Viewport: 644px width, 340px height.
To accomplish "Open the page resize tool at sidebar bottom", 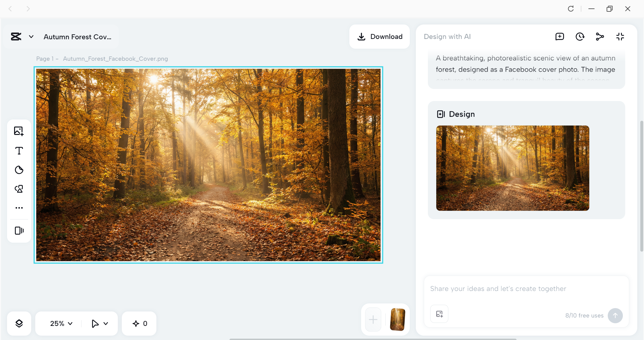I will point(19,231).
